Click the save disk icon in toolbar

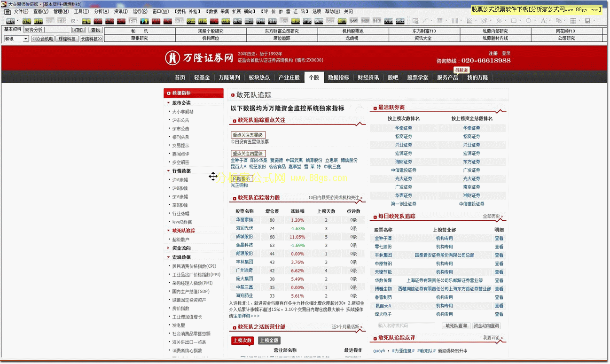pos(588,21)
